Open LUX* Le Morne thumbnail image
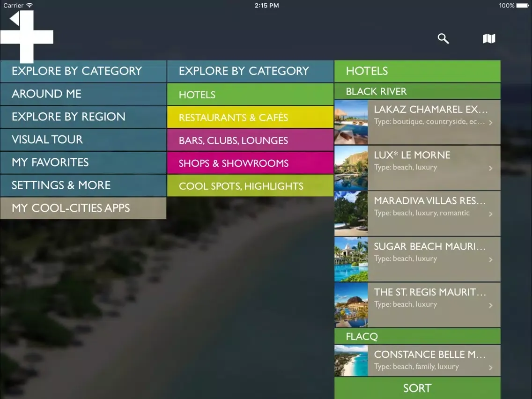The height and width of the screenshot is (399, 532). 351,168
